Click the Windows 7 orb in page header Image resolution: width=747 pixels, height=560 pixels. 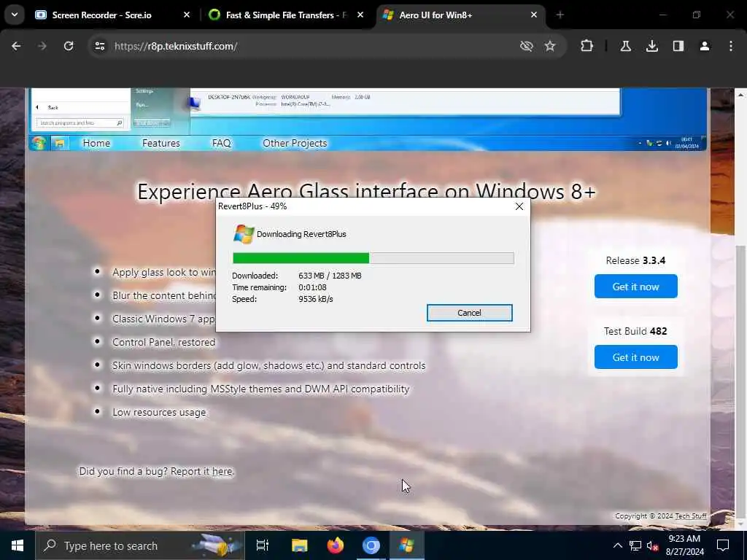pos(39,144)
